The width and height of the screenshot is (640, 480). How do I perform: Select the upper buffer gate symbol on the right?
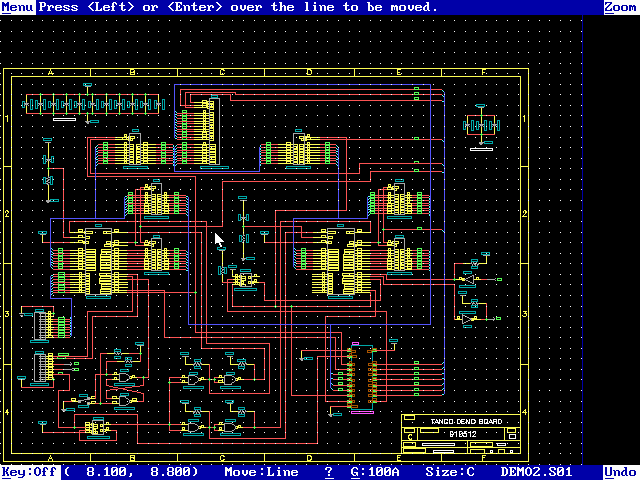[468, 278]
